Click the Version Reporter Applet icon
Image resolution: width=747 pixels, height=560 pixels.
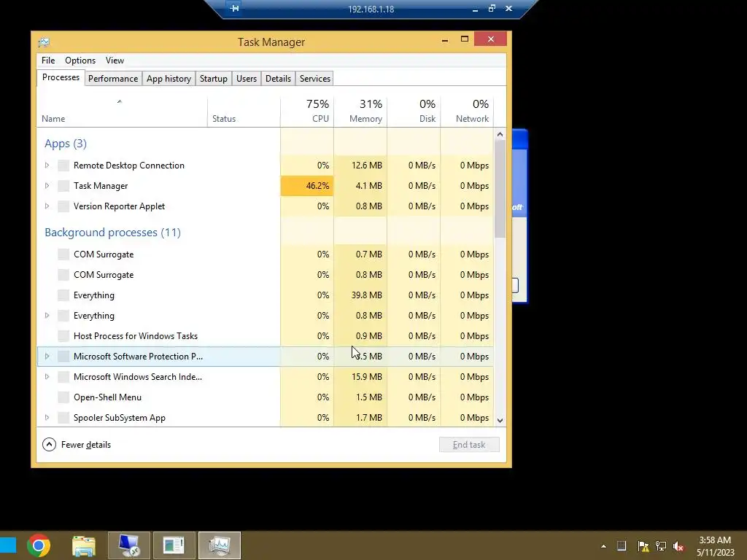click(x=63, y=206)
